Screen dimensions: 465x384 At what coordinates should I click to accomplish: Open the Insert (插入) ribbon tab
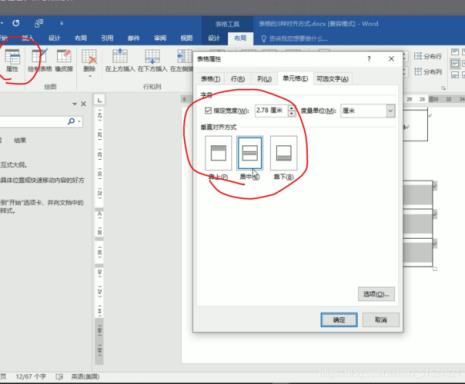pos(28,38)
